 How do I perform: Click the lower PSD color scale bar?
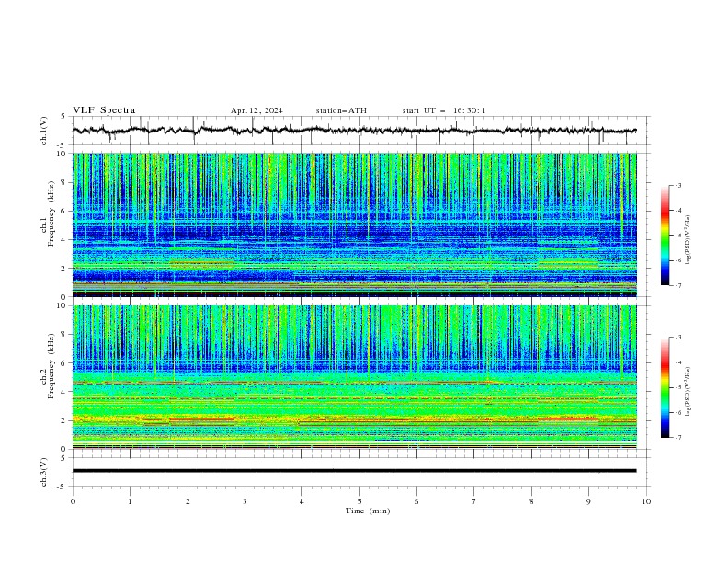[665, 387]
